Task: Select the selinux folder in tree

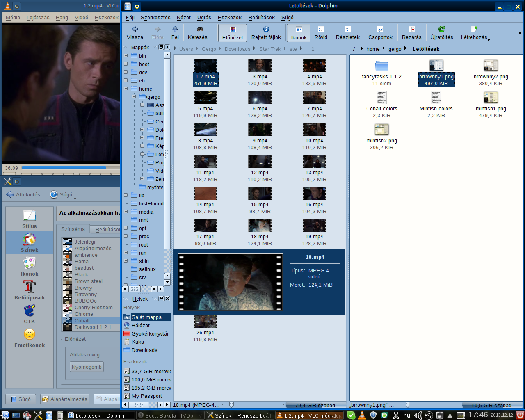Action: click(x=143, y=269)
